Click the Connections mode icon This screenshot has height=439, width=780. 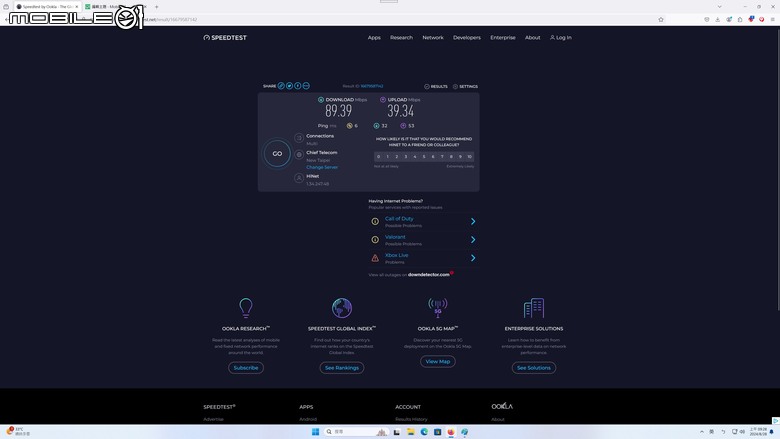click(298, 138)
